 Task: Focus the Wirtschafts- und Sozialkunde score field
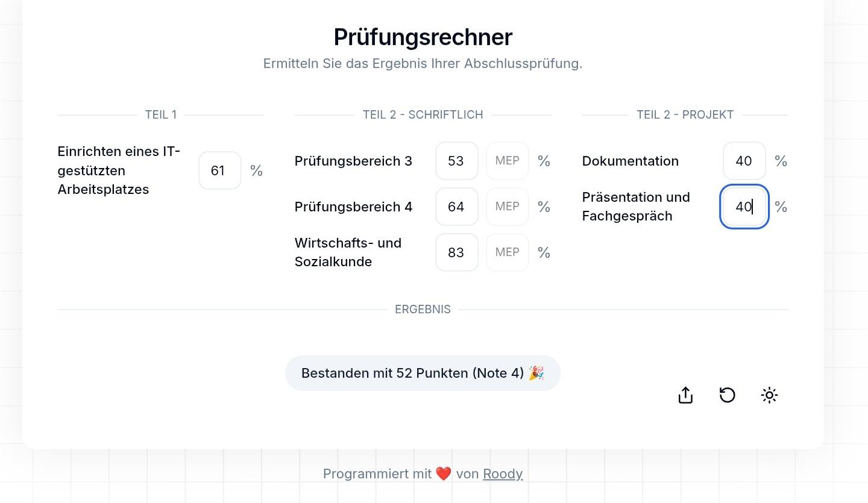click(x=456, y=252)
